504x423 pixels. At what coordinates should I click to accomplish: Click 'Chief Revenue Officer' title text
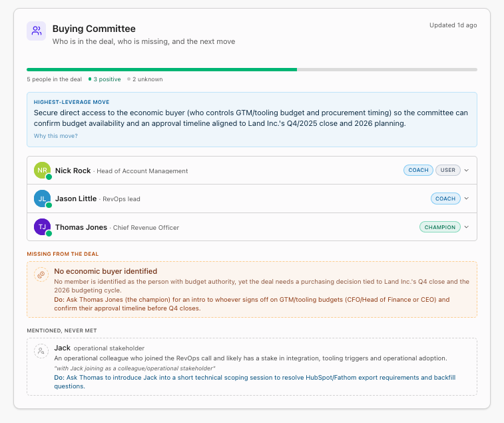[146, 227]
